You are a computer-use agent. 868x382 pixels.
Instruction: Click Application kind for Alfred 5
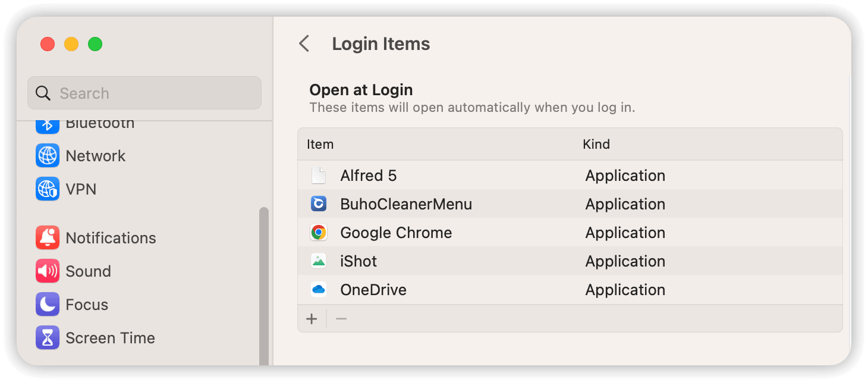(625, 176)
